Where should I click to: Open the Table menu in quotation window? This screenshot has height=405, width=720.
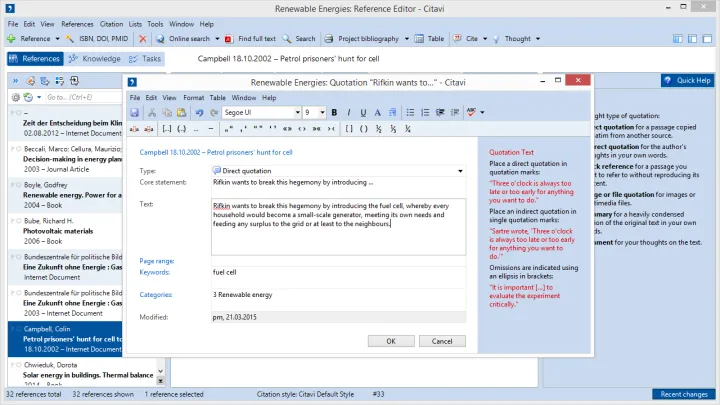[x=218, y=98]
